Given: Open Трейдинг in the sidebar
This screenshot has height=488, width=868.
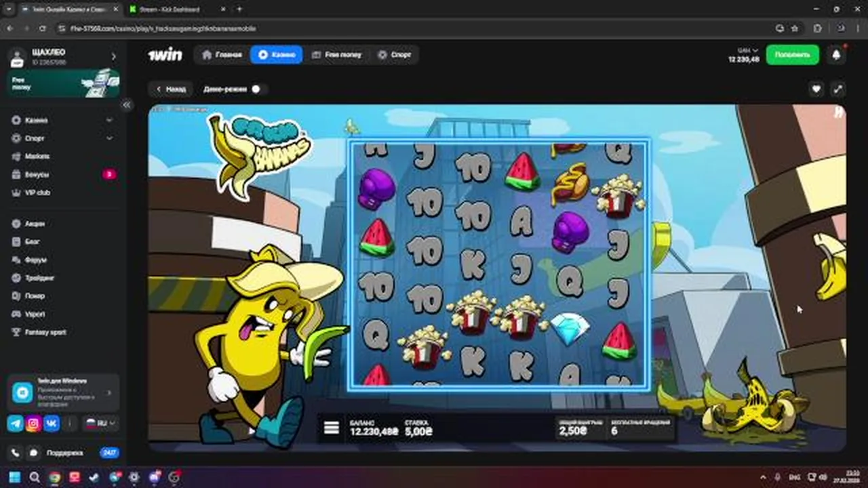Looking at the screenshot, I should [x=39, y=278].
